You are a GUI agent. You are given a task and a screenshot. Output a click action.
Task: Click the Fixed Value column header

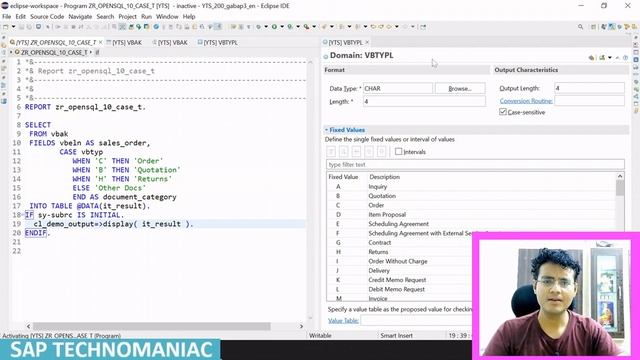pos(343,177)
